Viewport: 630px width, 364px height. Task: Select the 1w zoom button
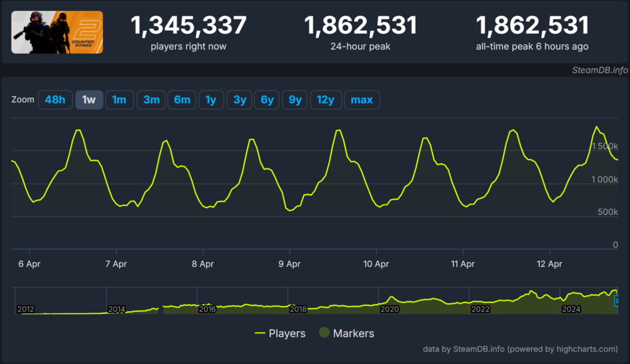[x=89, y=100]
